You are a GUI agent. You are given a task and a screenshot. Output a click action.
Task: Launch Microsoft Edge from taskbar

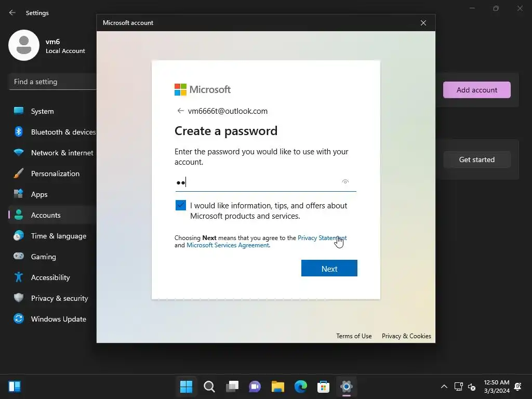(x=301, y=387)
